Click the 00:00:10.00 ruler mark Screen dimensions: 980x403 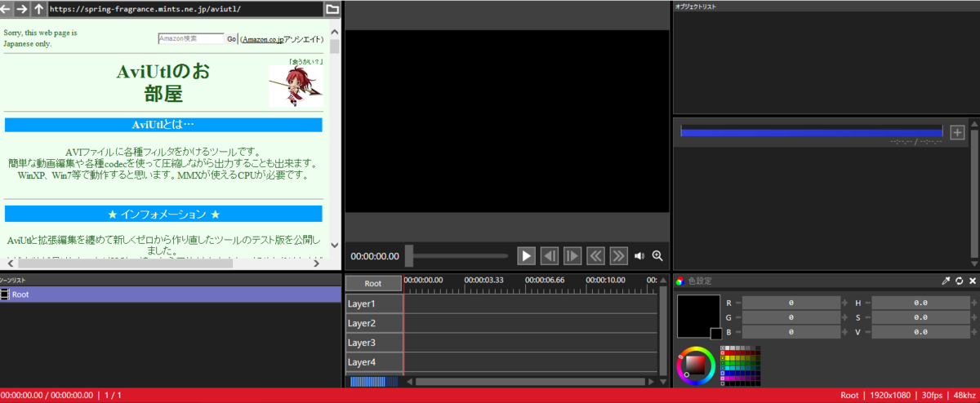[605, 280]
